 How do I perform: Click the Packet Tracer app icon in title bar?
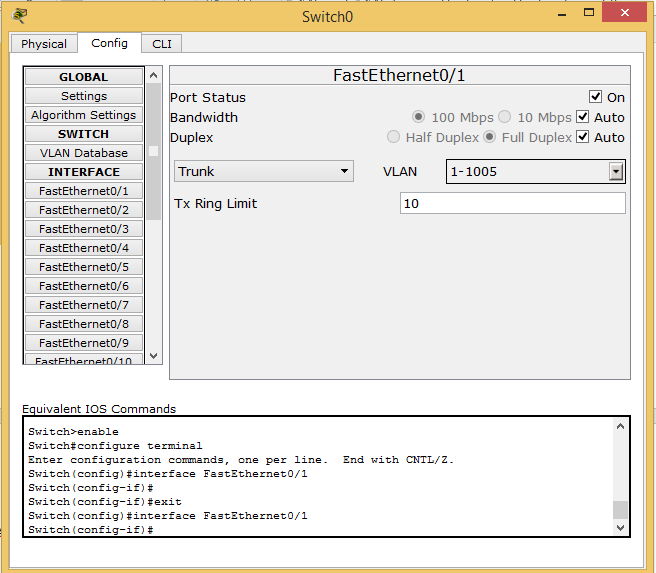[x=19, y=16]
